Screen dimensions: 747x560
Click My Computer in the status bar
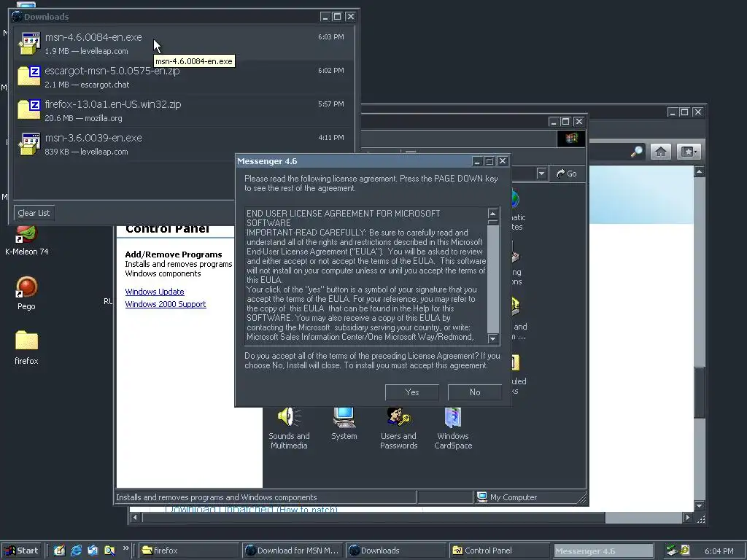click(513, 497)
